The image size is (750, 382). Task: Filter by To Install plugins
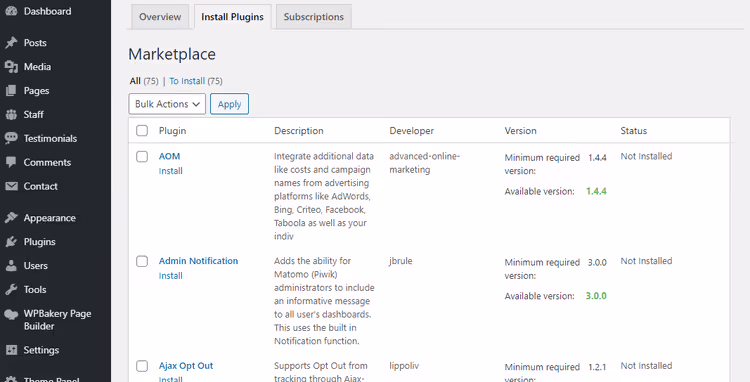click(187, 81)
